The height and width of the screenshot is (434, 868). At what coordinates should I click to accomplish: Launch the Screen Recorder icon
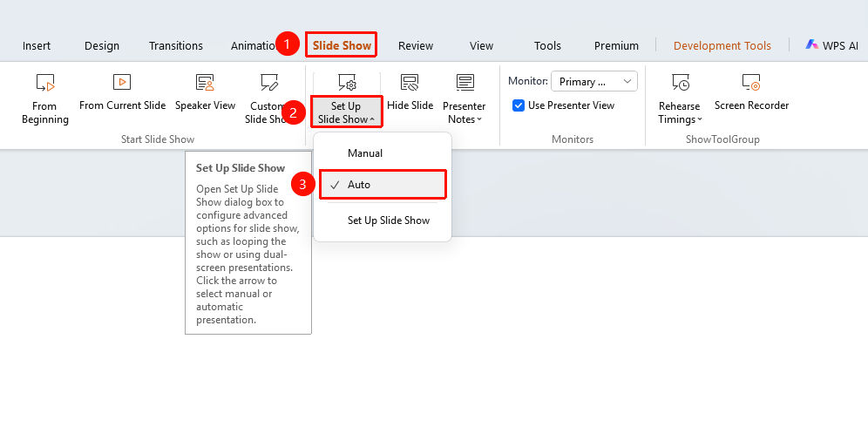pyautogui.click(x=751, y=83)
